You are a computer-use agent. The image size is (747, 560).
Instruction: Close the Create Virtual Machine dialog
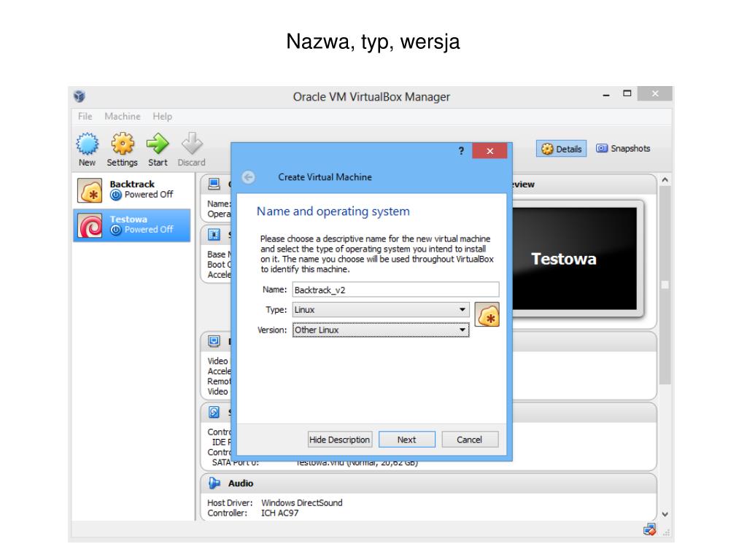(489, 151)
